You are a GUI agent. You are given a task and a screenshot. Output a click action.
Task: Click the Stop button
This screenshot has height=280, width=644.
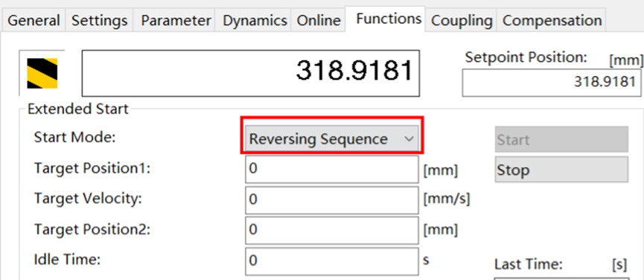[x=561, y=169]
